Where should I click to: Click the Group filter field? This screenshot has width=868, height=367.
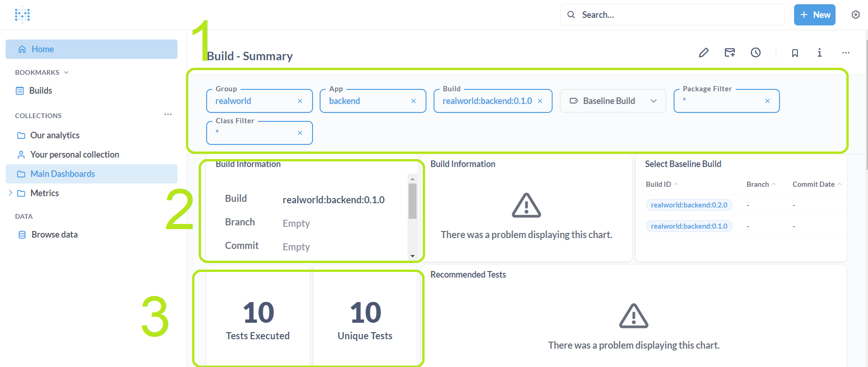259,101
